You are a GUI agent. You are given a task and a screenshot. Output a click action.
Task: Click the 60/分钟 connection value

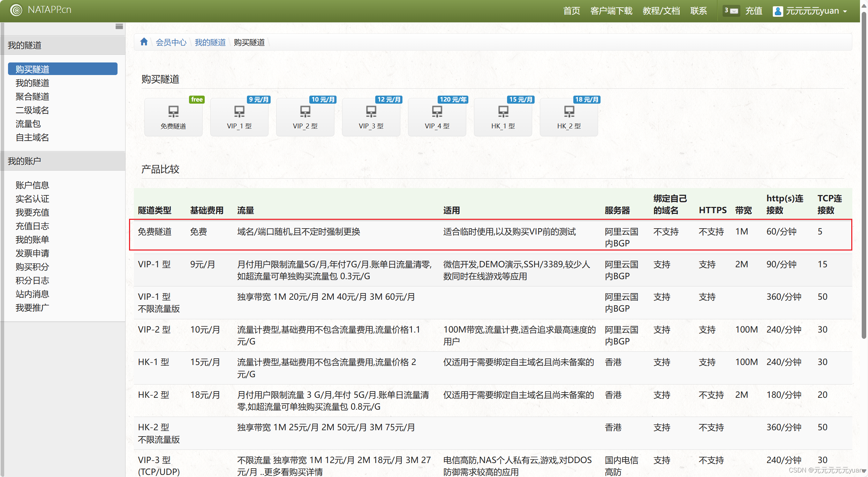point(782,232)
